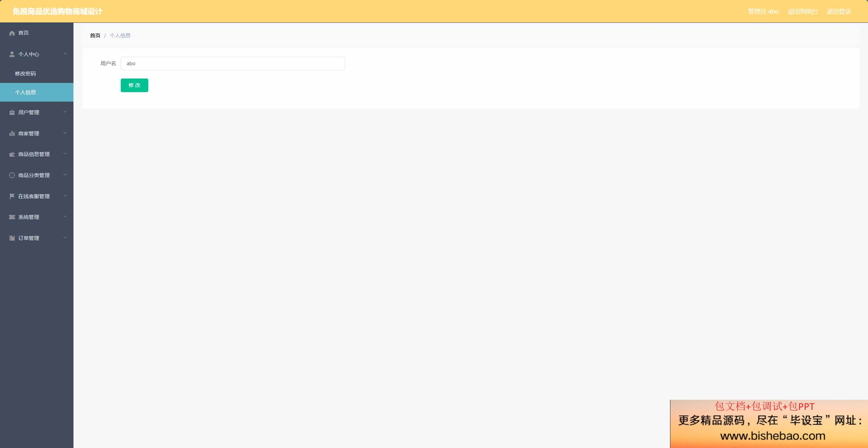Click the briefcase icon beside 用户管理
Screen dimensions: 868x448
12,112
